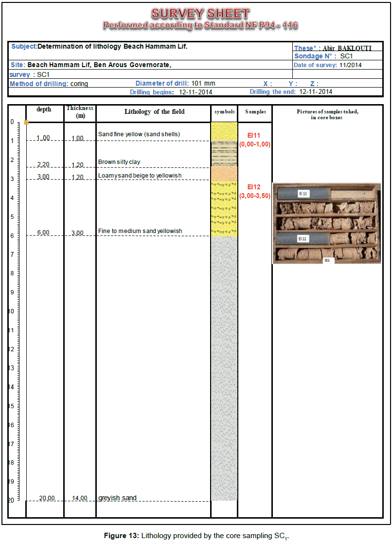Click the Lithology of the field header
The image size is (392, 542).
click(x=154, y=112)
